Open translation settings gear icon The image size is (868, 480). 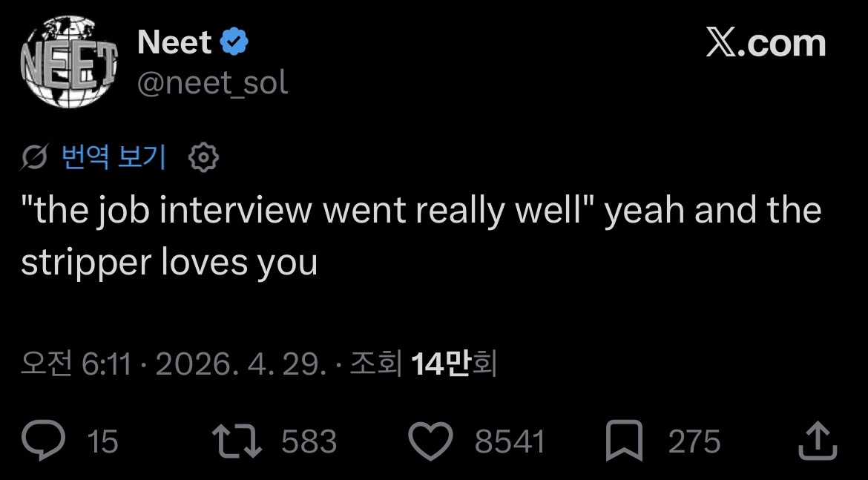point(203,157)
